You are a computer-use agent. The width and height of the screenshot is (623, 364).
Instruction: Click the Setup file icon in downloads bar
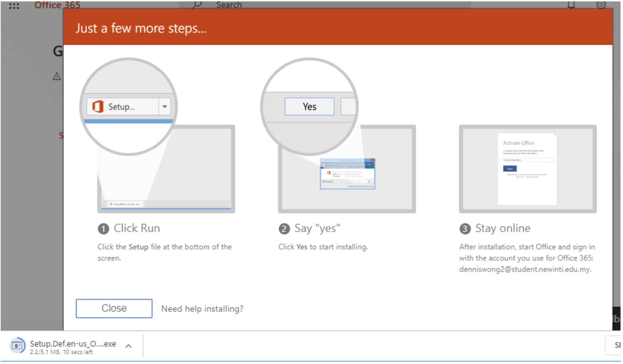click(x=17, y=346)
